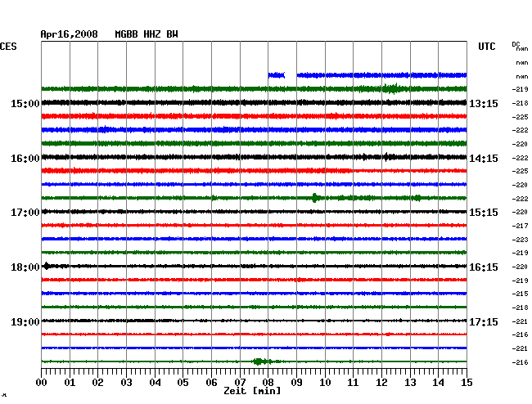Select the 19:00 local time label
This screenshot has width=532, height=404.
(x=25, y=321)
